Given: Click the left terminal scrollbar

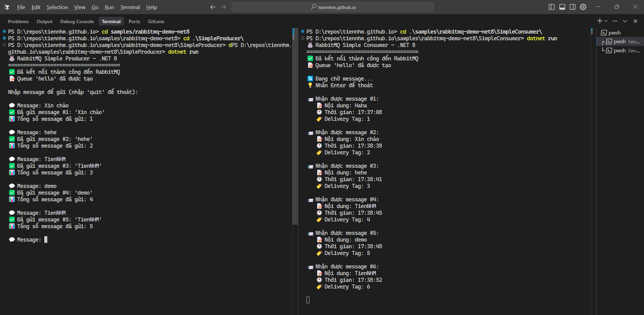Looking at the screenshot, I should (295, 126).
